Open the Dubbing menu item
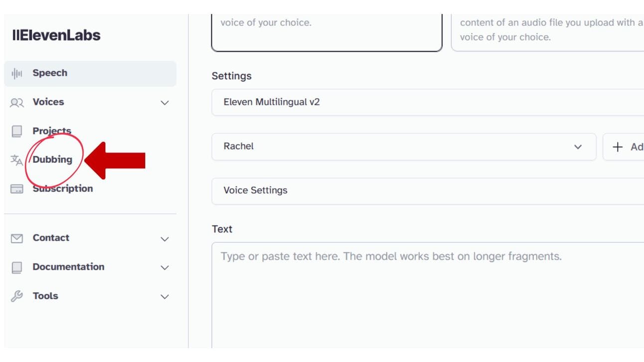This screenshot has height=362, width=644. (x=52, y=159)
